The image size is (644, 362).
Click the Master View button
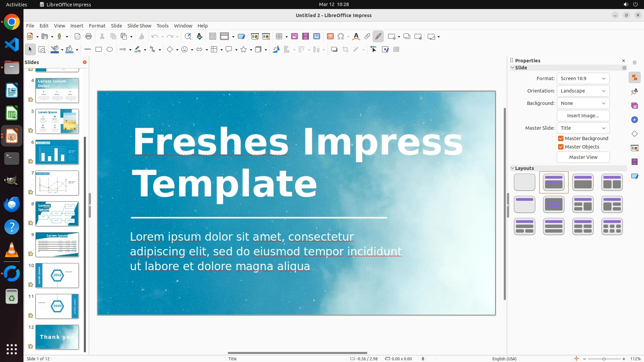(x=583, y=157)
